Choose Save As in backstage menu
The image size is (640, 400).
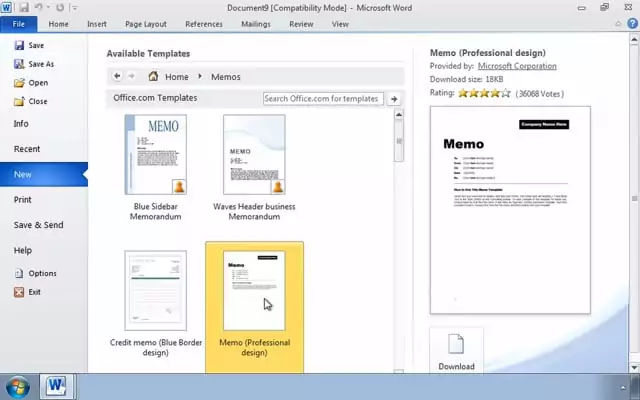pyautogui.click(x=34, y=64)
